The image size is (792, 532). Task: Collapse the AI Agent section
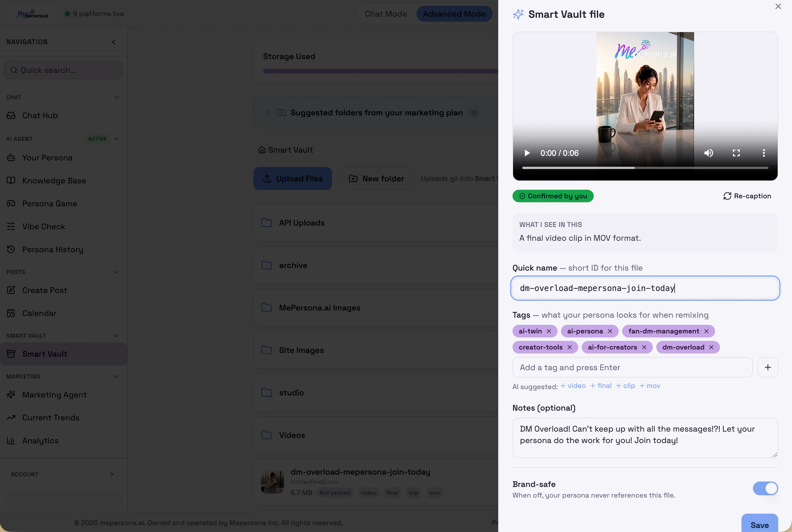tap(117, 139)
